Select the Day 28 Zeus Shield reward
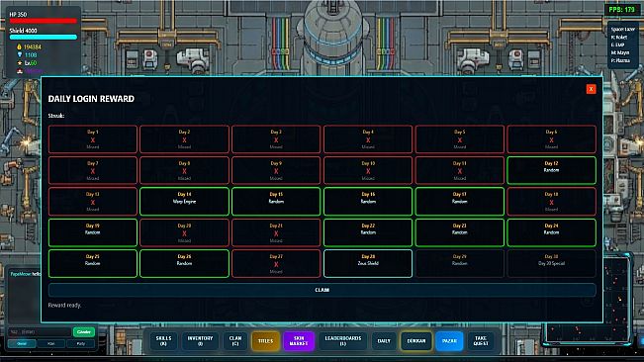The image size is (644, 362). [368, 263]
